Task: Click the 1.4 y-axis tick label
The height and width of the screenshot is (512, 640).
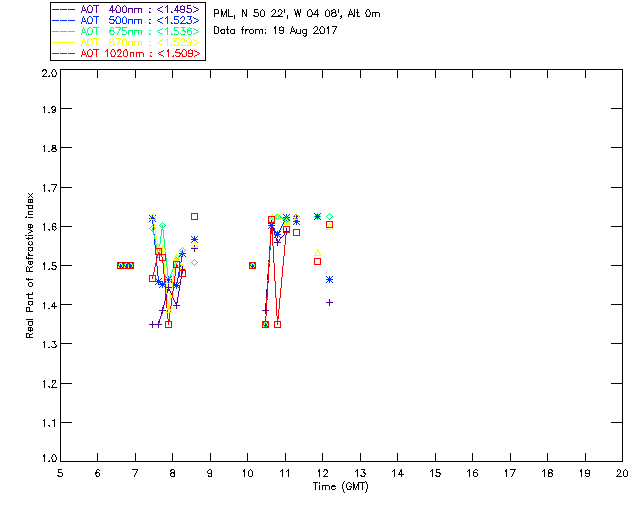Action: [49, 305]
